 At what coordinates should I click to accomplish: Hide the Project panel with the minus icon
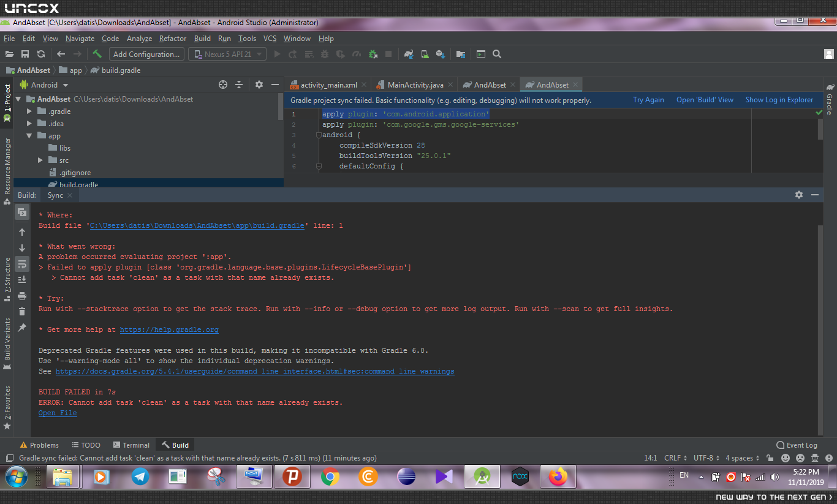(x=275, y=85)
